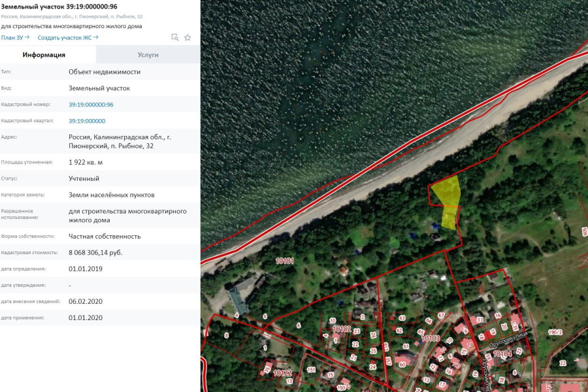The height and width of the screenshot is (392, 588).
Task: Open cadastral quarter 39:19:000000 link
Action: click(x=87, y=121)
